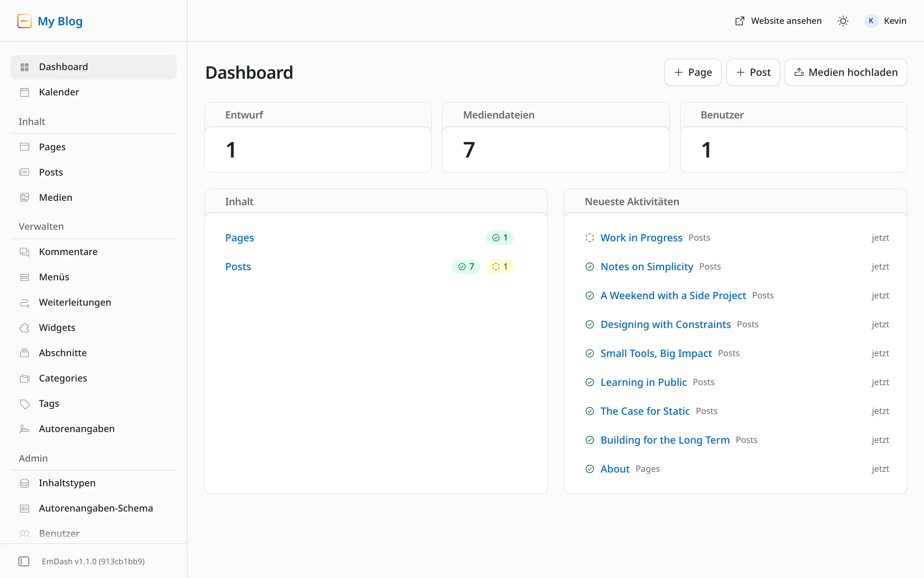
Task: Open Dashboard in the sidebar
Action: (93, 67)
